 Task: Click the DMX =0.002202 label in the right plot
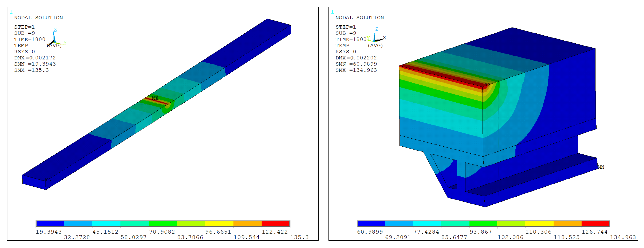point(356,58)
